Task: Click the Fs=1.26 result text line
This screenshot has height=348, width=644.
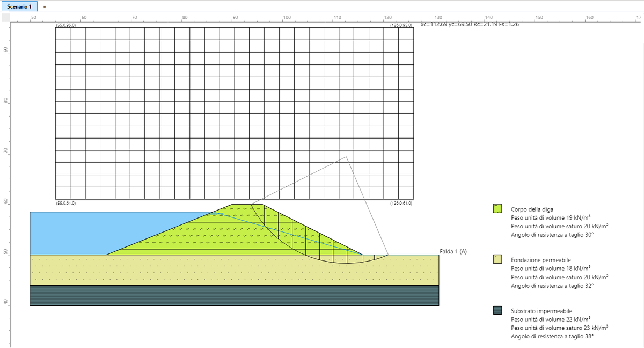Action: point(470,24)
